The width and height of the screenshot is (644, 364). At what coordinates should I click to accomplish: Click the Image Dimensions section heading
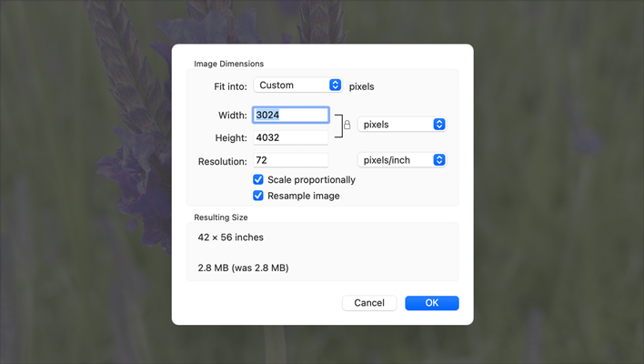pos(229,65)
